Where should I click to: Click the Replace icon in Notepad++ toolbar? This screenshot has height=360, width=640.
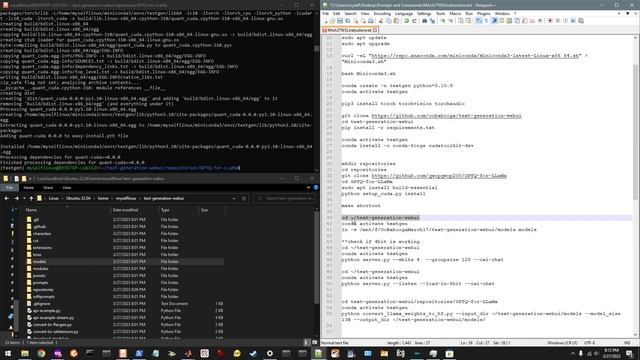pyautogui.click(x=432, y=20)
